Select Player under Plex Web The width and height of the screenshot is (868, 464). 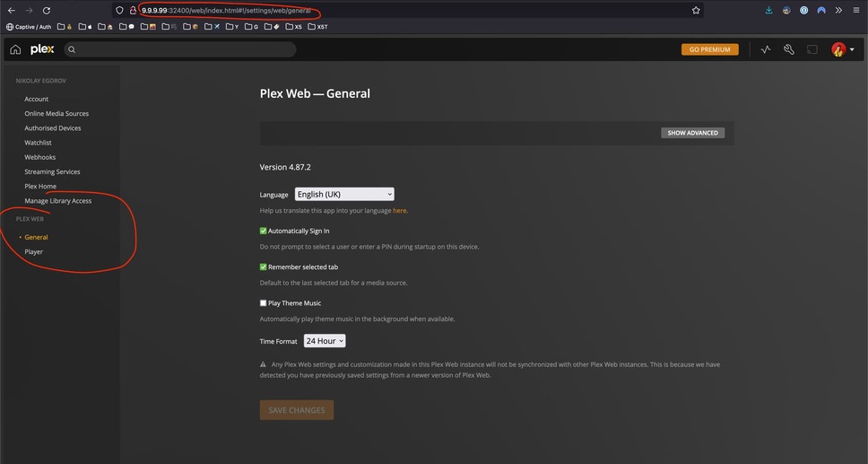coord(34,251)
